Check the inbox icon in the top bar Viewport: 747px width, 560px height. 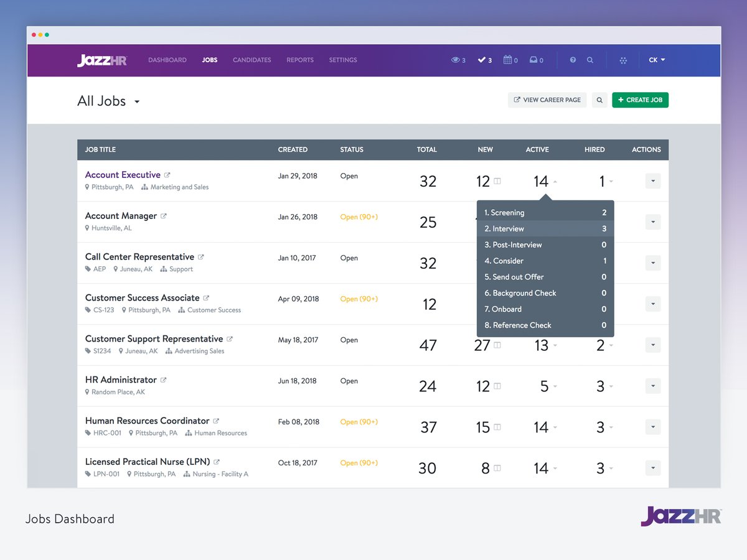(x=535, y=60)
